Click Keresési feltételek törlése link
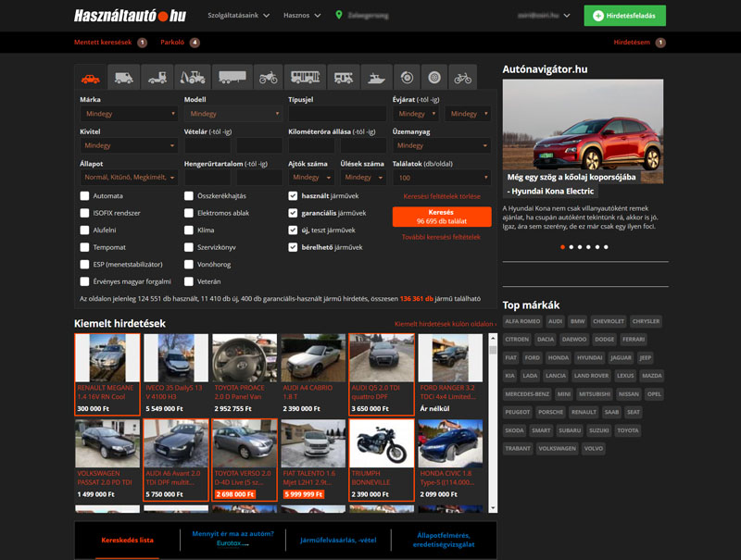Viewport: 741px width, 560px height. click(442, 196)
